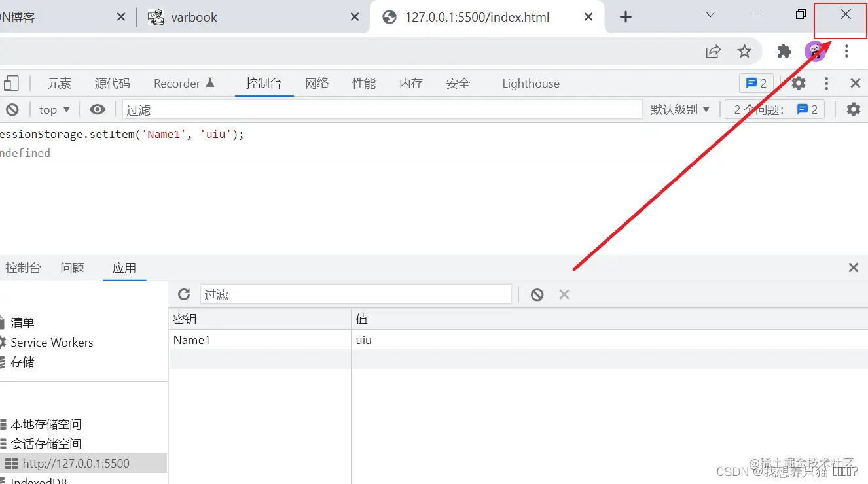Minimize the browser window
868x484 pixels.
tap(755, 14)
